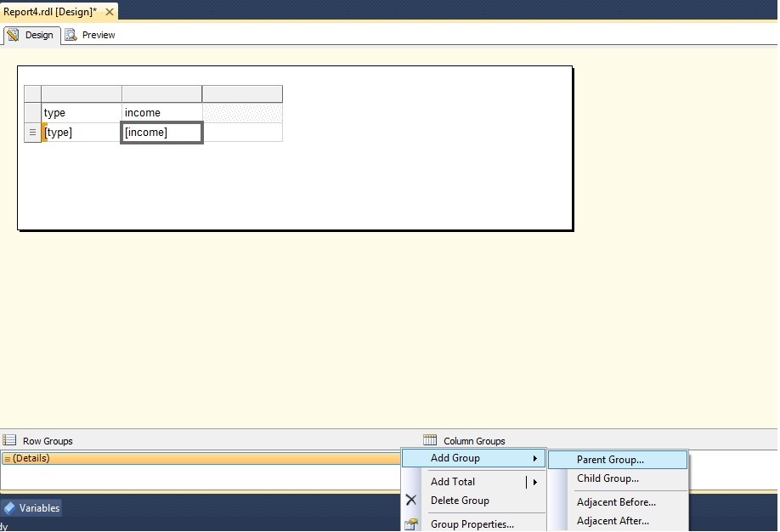Click the row handle of the data row
780x532 pixels.
[31, 132]
